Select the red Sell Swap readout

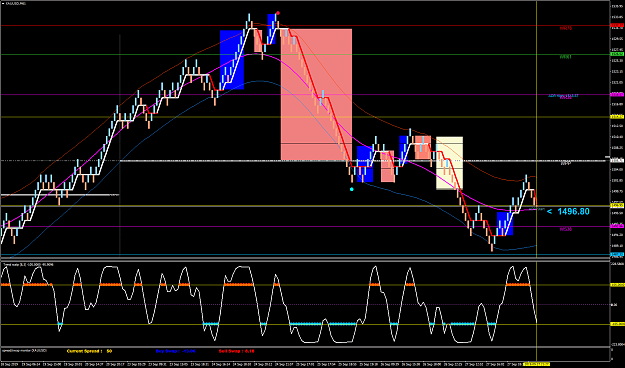pyautogui.click(x=236, y=351)
